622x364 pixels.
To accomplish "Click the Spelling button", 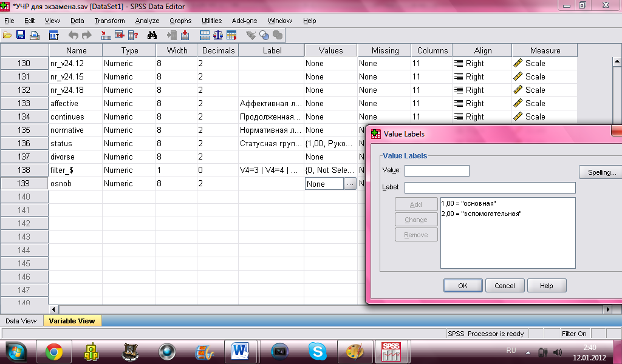I will 601,172.
